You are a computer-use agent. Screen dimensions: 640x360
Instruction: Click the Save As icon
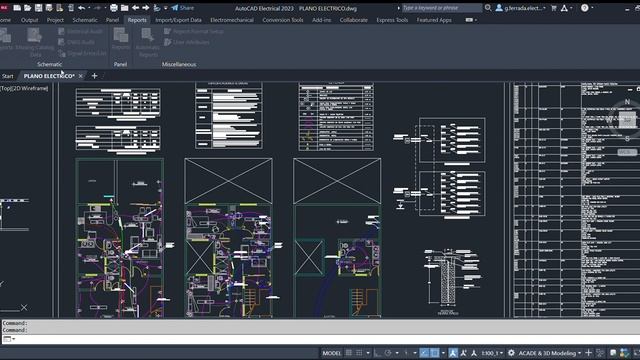[49, 8]
